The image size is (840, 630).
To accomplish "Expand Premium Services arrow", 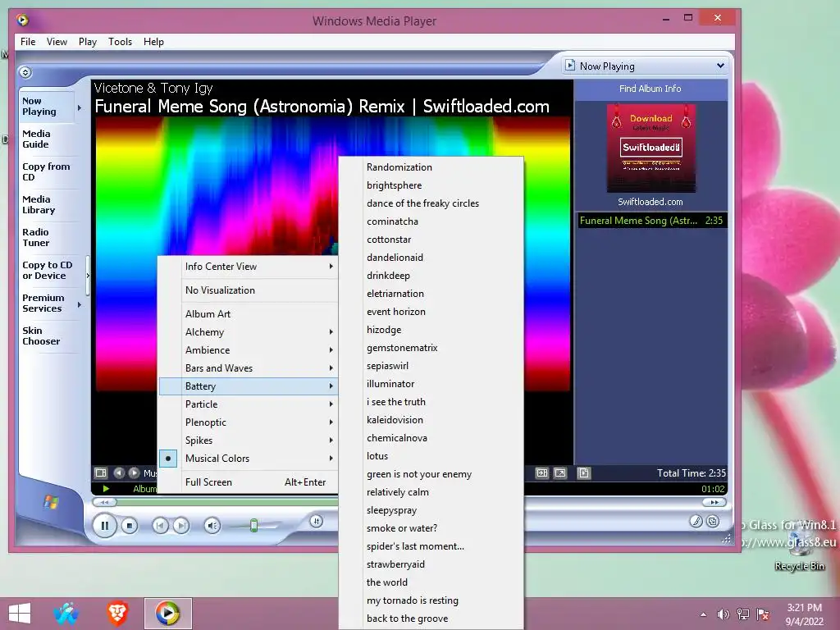I will pyautogui.click(x=80, y=304).
